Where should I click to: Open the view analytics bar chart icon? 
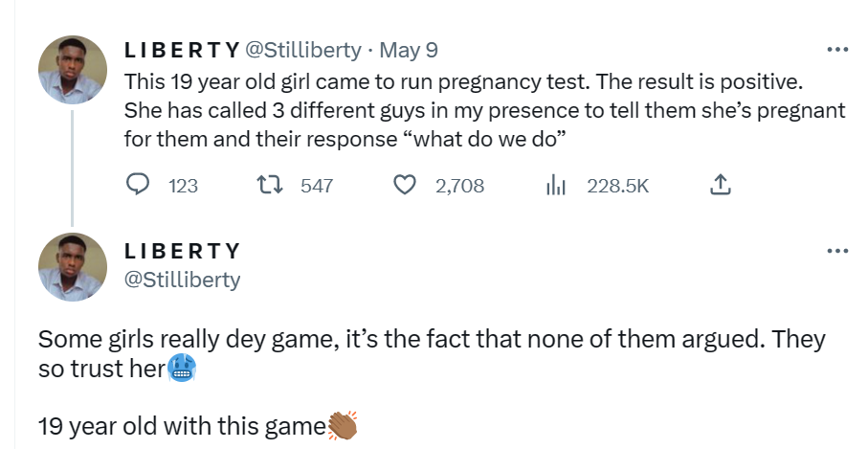coord(556,186)
